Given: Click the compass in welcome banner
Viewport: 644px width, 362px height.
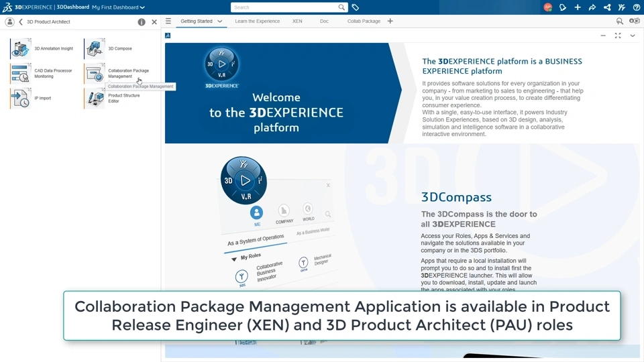Looking at the screenshot, I should [222, 64].
